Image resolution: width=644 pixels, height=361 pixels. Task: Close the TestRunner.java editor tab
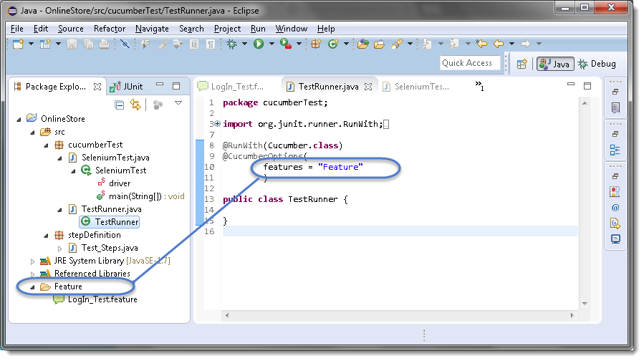coord(368,87)
